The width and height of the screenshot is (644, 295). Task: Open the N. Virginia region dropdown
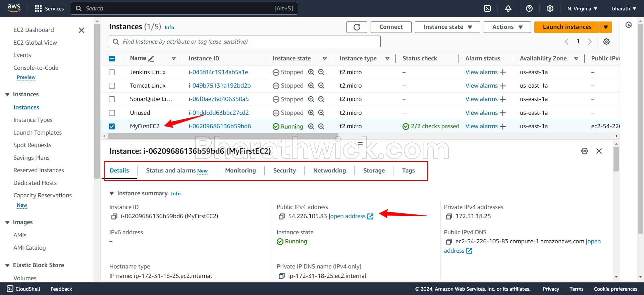pos(582,8)
